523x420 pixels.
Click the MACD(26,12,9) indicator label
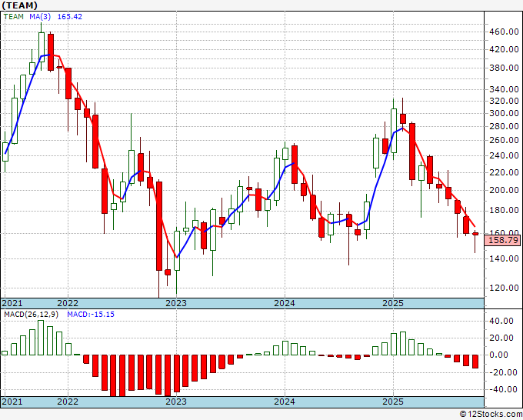(x=31, y=315)
